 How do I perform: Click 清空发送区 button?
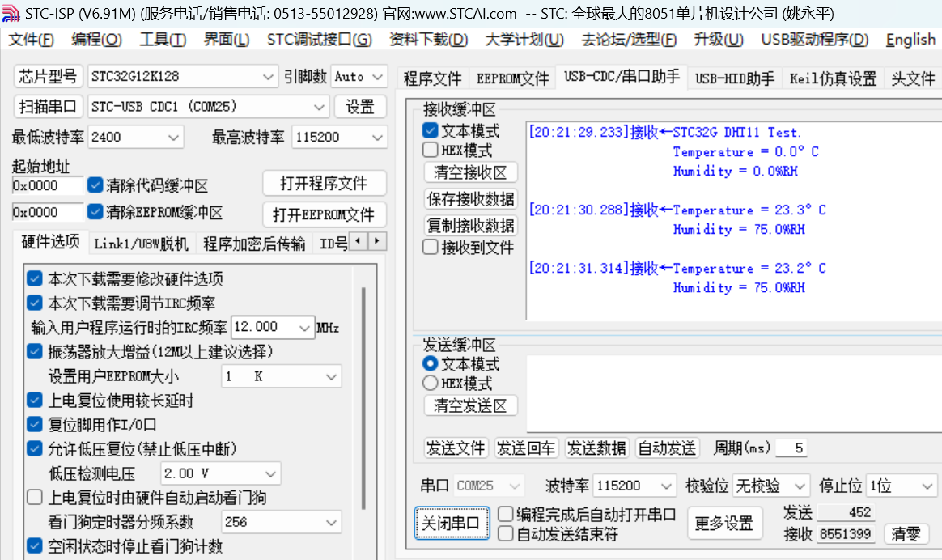[470, 405]
